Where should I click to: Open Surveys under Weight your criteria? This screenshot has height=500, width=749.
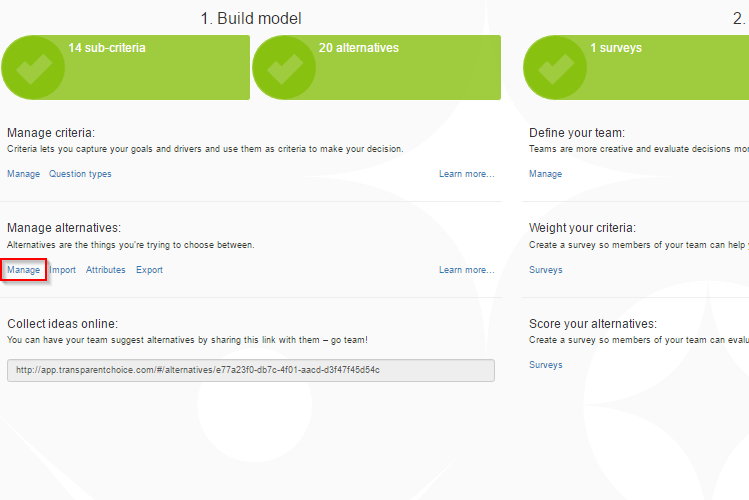(x=546, y=270)
